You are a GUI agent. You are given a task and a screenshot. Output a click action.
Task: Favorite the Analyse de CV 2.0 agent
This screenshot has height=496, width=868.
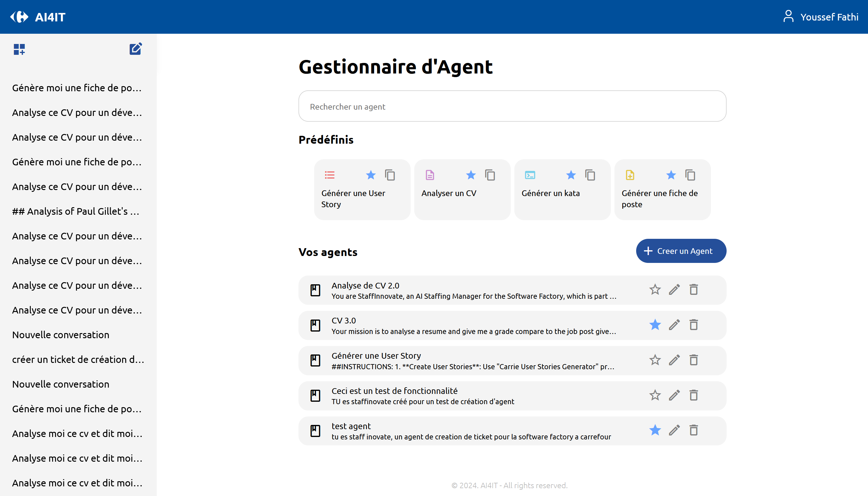point(655,290)
